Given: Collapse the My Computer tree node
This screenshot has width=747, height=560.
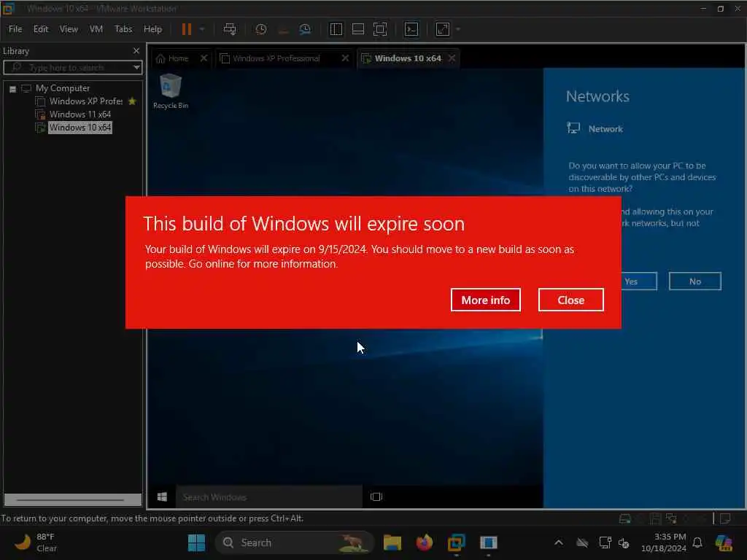Looking at the screenshot, I should click(13, 88).
